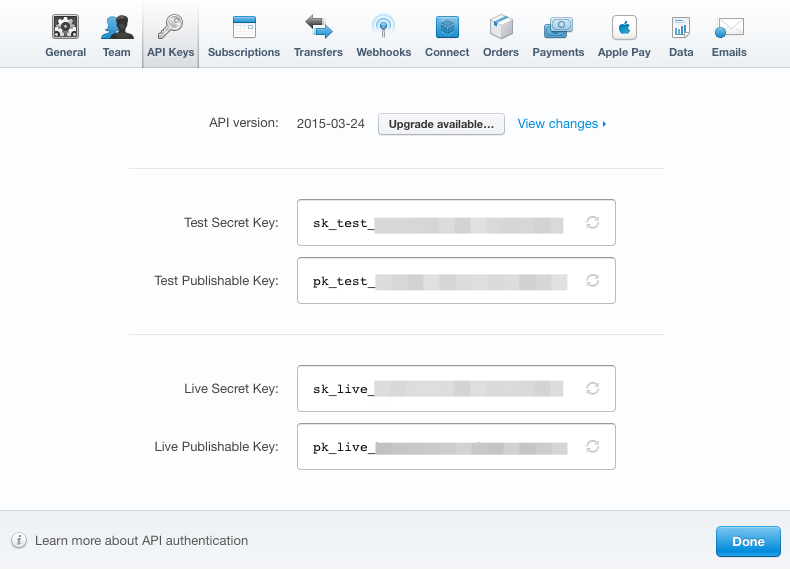Open the Orders box icon
This screenshot has height=569, width=790.
(x=501, y=27)
